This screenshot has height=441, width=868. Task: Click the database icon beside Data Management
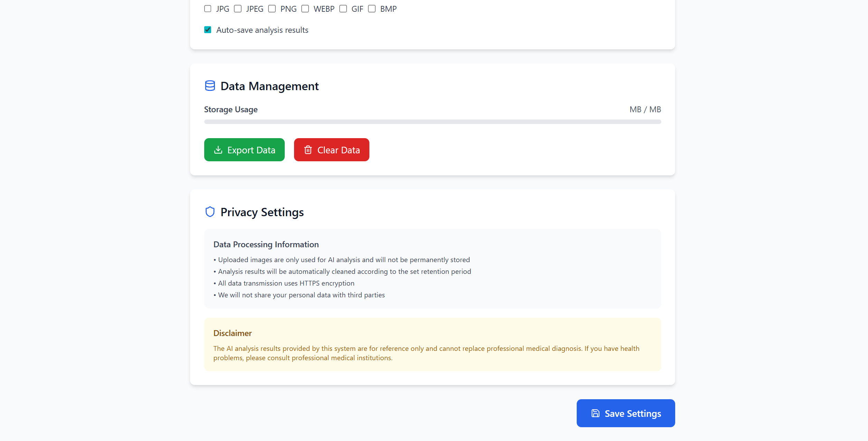210,86
